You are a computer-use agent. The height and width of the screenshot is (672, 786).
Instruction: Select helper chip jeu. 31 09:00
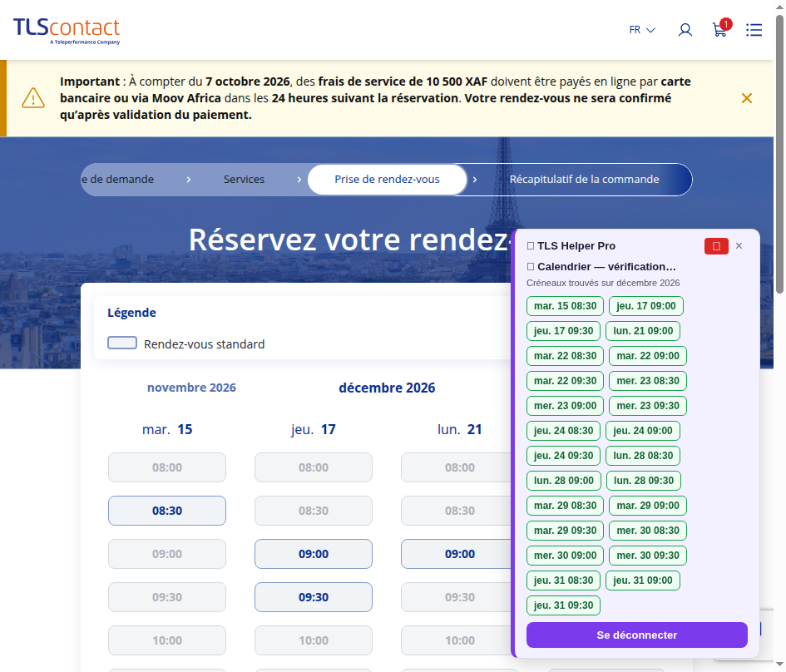coord(643,581)
